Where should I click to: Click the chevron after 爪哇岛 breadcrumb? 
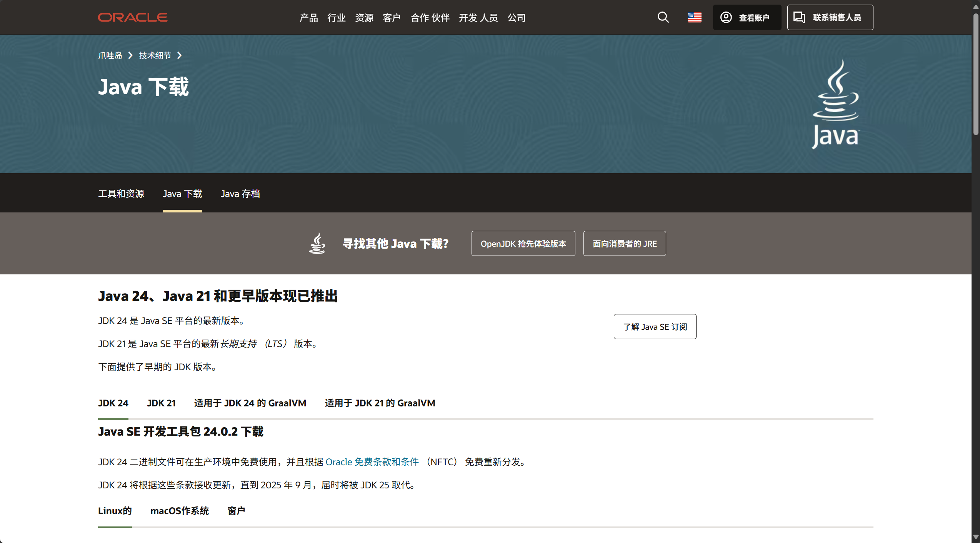[130, 55]
